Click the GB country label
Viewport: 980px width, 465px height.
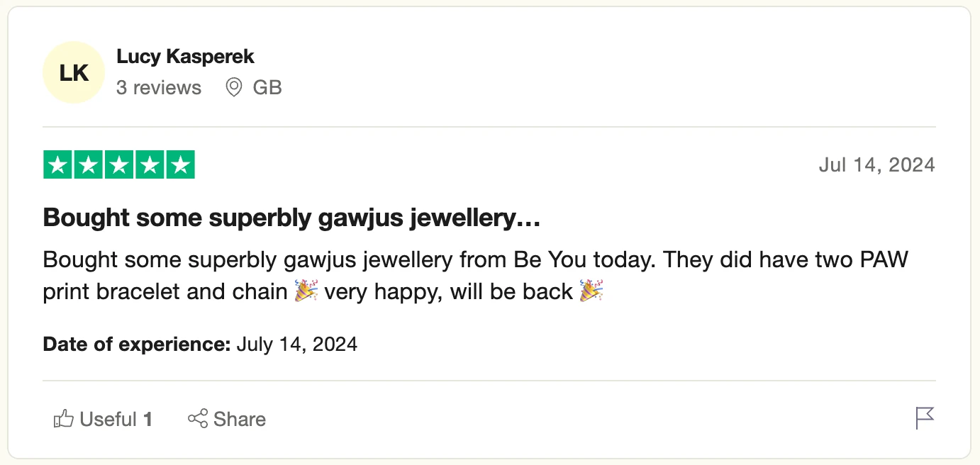coord(267,88)
